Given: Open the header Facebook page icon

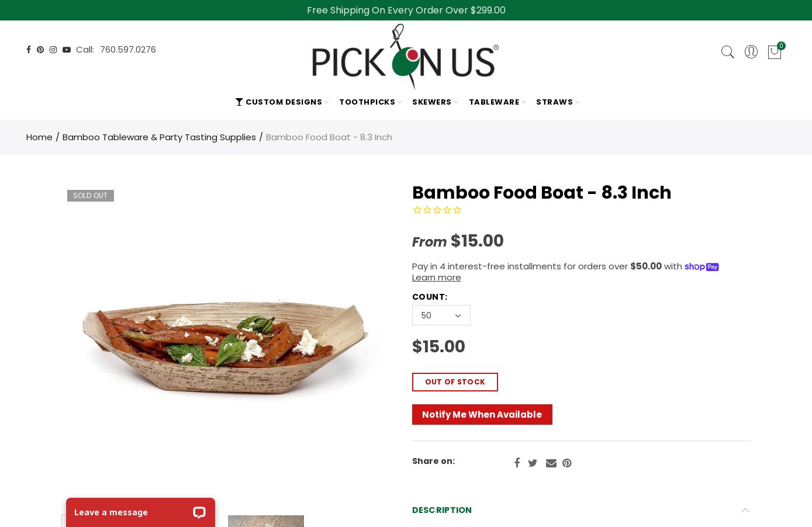Looking at the screenshot, I should (29, 50).
